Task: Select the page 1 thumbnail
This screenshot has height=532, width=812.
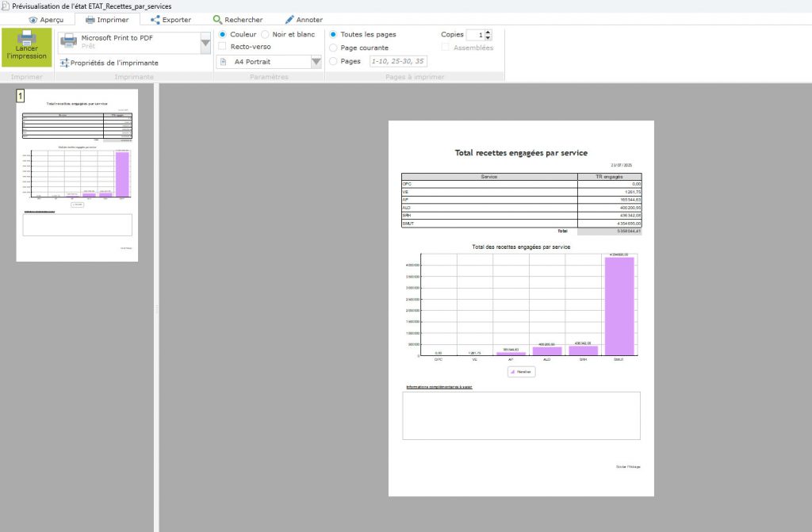Action: 77,174
